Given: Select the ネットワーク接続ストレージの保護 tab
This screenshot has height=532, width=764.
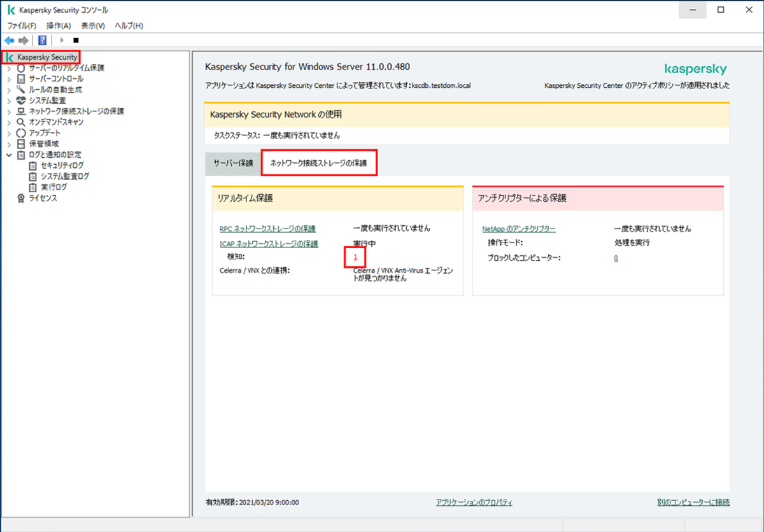Looking at the screenshot, I should coord(318,163).
